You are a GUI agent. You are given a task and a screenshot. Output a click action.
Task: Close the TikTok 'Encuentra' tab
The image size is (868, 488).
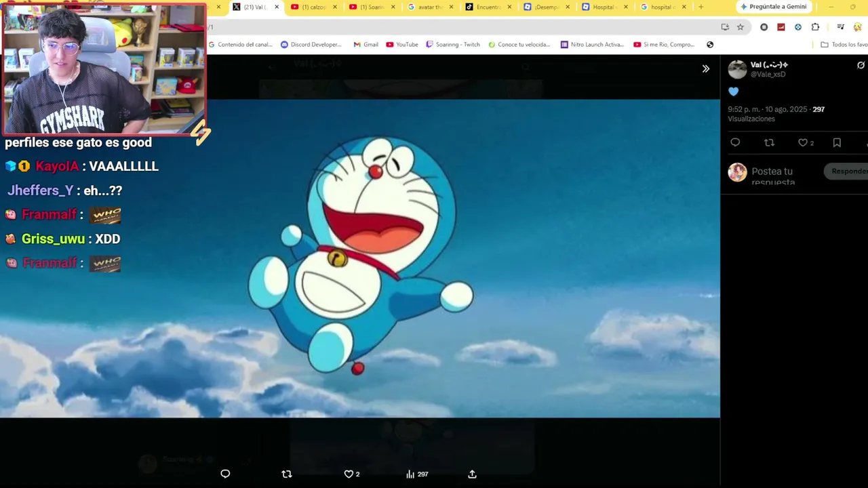[510, 7]
